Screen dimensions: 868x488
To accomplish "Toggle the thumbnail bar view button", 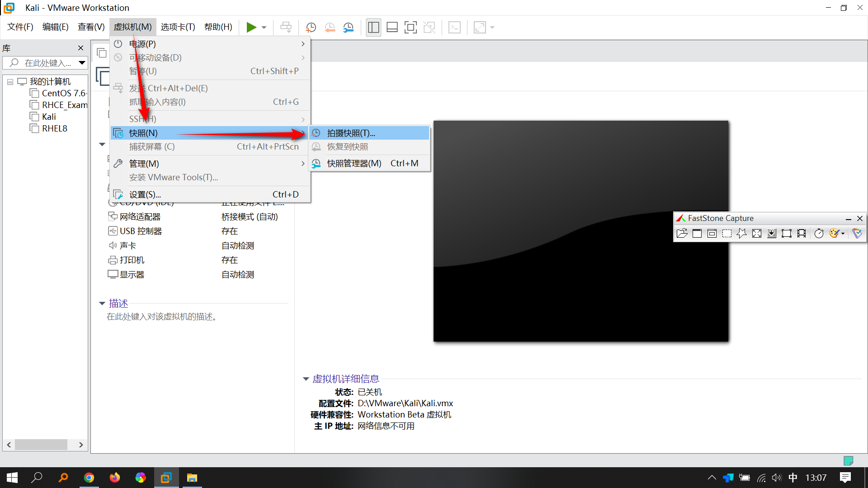I will click(392, 28).
